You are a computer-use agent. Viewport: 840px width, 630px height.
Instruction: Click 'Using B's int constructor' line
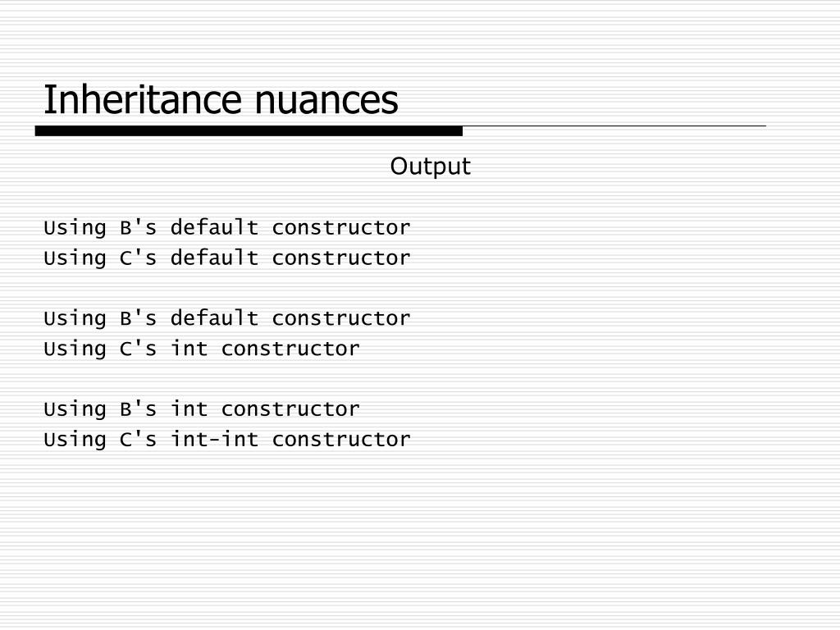tap(202, 409)
